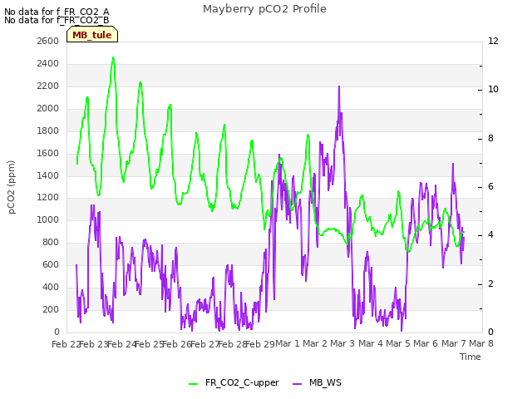Click the Mar 3 date tick label
The height and width of the screenshot is (399, 532).
click(342, 343)
